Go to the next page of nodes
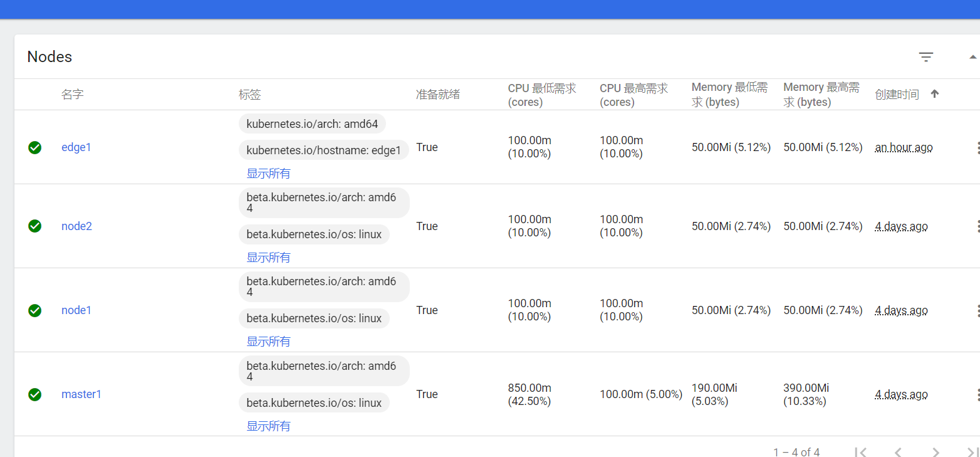980x457 pixels. [x=936, y=452]
